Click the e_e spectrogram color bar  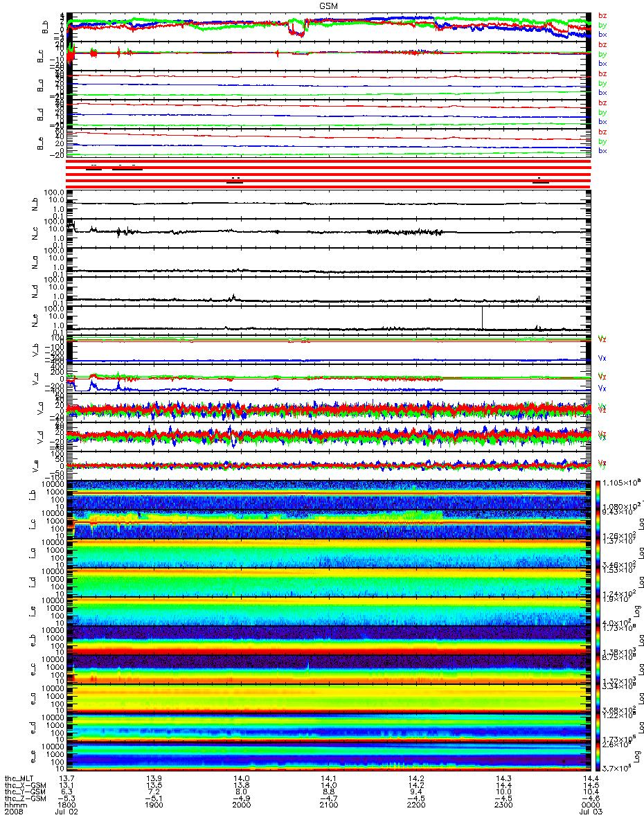[x=599, y=757]
